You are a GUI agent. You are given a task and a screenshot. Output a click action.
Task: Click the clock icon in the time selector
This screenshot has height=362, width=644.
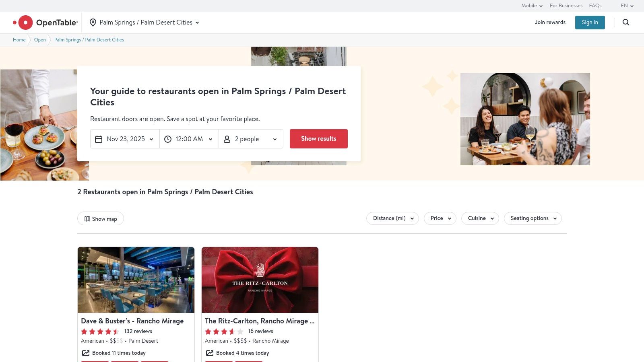(168, 139)
